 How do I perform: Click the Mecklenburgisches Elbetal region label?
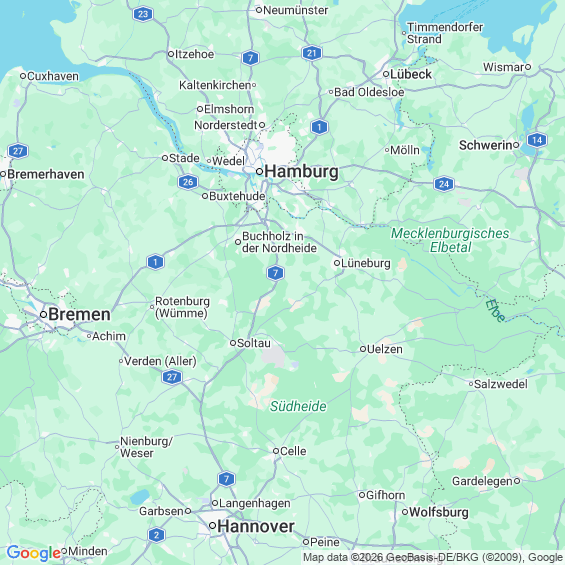[x=450, y=240]
